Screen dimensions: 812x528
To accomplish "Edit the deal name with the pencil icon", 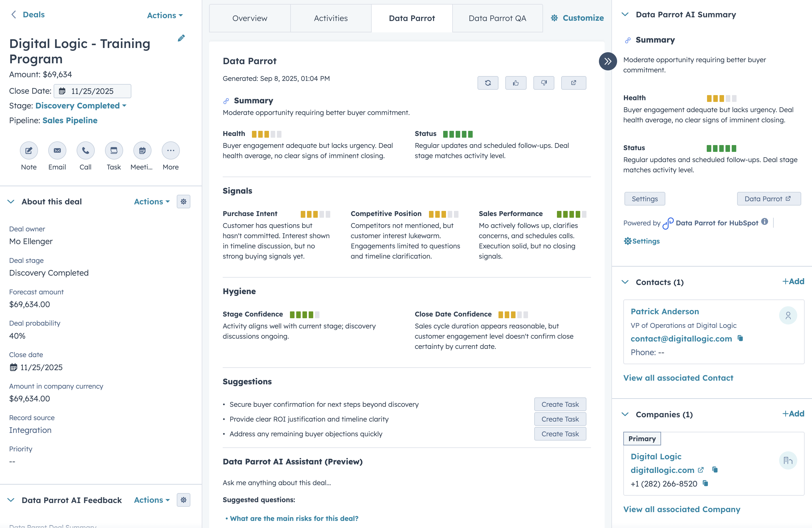I will click(181, 38).
